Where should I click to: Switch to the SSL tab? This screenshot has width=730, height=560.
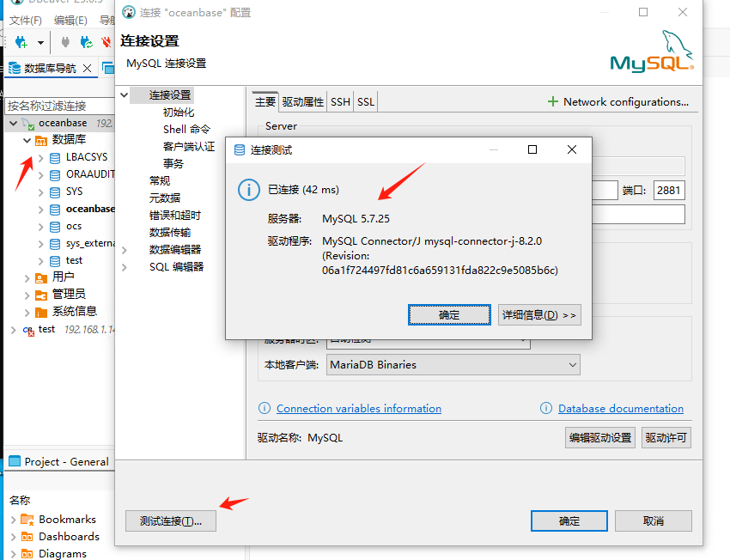366,102
